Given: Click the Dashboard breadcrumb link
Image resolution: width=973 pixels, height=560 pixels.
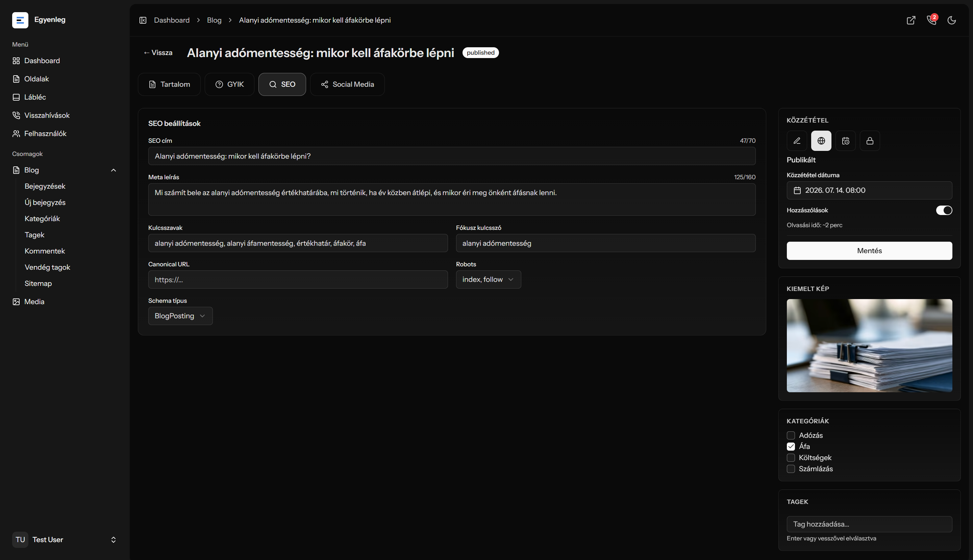Looking at the screenshot, I should click(x=172, y=20).
